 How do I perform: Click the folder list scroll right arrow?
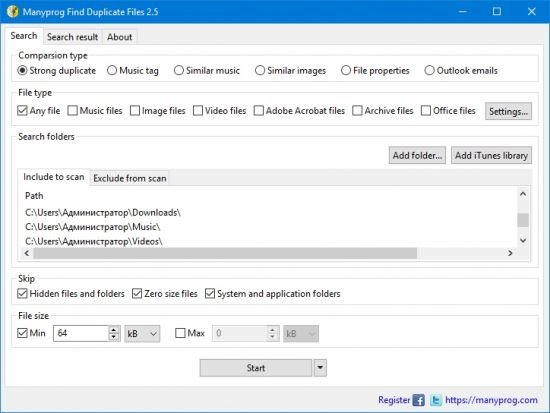[x=510, y=253]
